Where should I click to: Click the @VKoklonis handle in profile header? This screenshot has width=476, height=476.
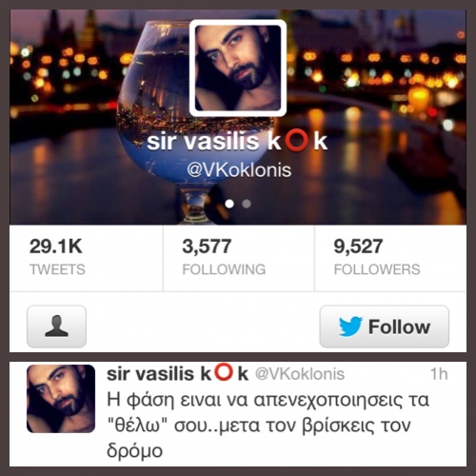[x=239, y=170]
